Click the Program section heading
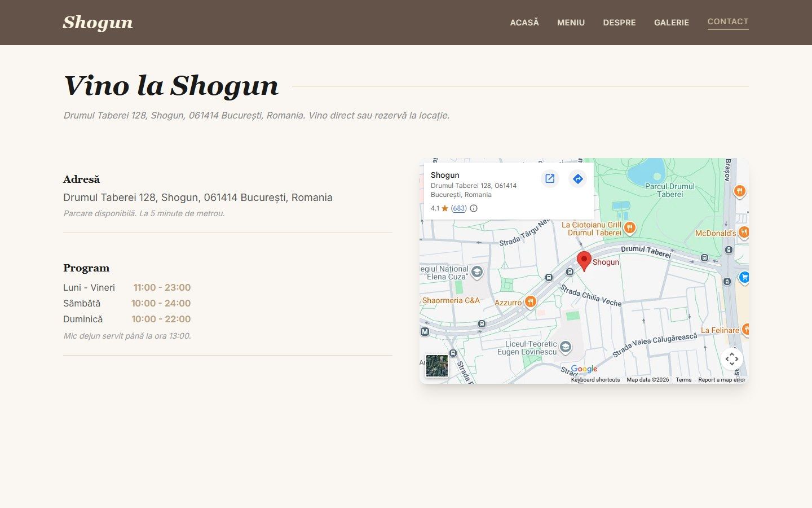This screenshot has width=812, height=508. [86, 268]
